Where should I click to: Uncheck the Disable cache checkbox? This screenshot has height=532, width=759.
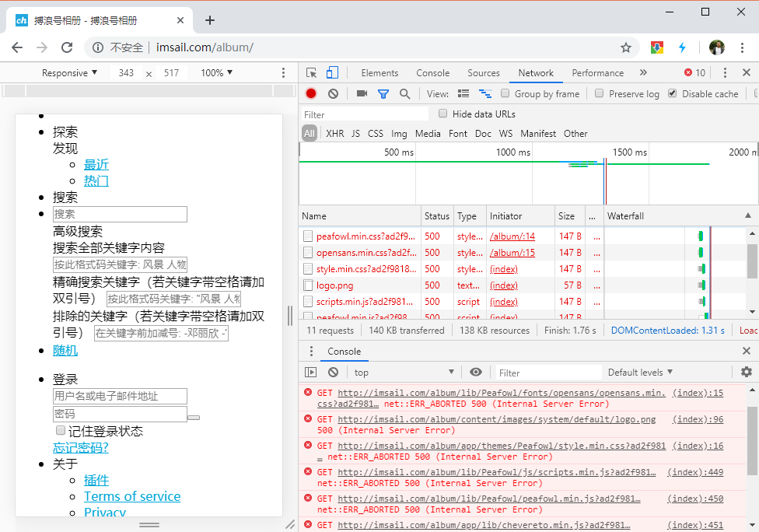[672, 93]
